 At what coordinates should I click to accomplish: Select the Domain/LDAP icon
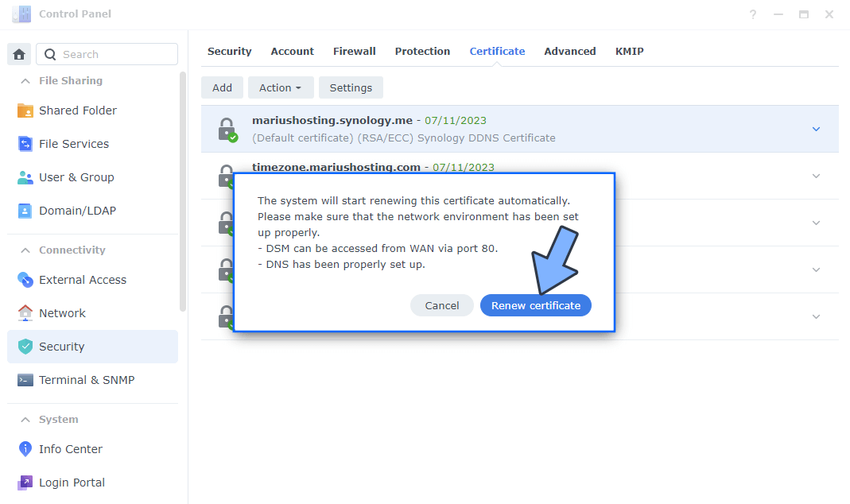pyautogui.click(x=25, y=211)
